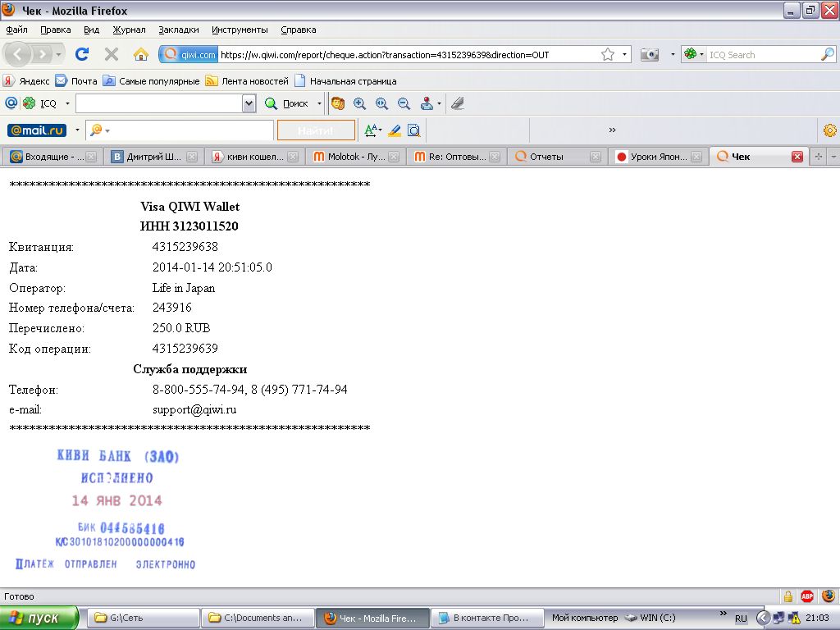Click the padlock security icon in the status bar
840x630 pixels.
point(788,596)
